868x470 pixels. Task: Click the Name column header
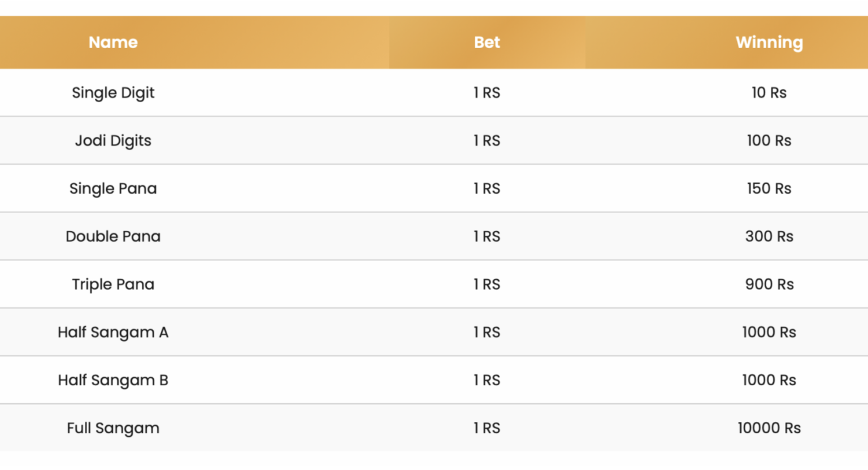(113, 42)
